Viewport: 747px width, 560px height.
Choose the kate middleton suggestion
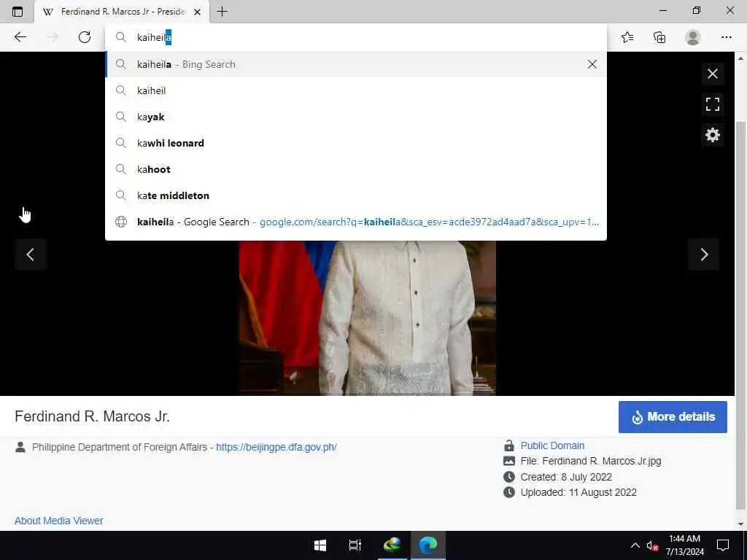[x=355, y=195]
